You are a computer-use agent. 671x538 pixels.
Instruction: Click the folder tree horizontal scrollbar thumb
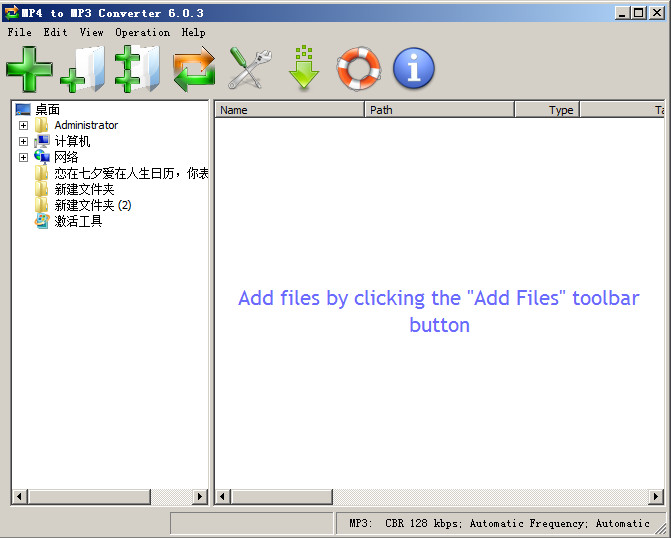[x=89, y=496]
